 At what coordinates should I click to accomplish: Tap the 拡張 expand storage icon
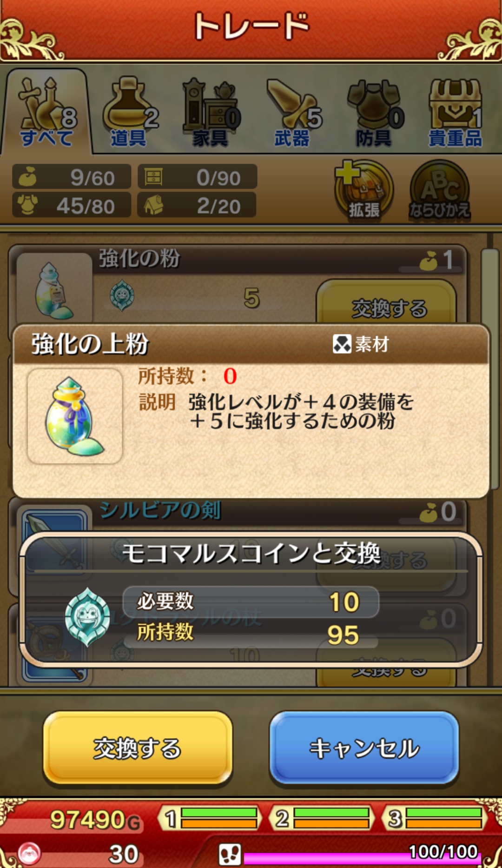pyautogui.click(x=364, y=190)
